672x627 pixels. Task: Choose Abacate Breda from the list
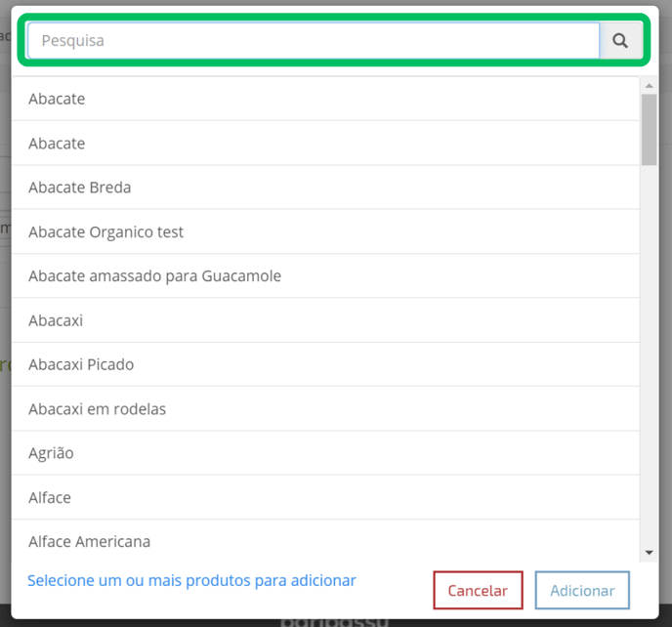pyautogui.click(x=325, y=188)
